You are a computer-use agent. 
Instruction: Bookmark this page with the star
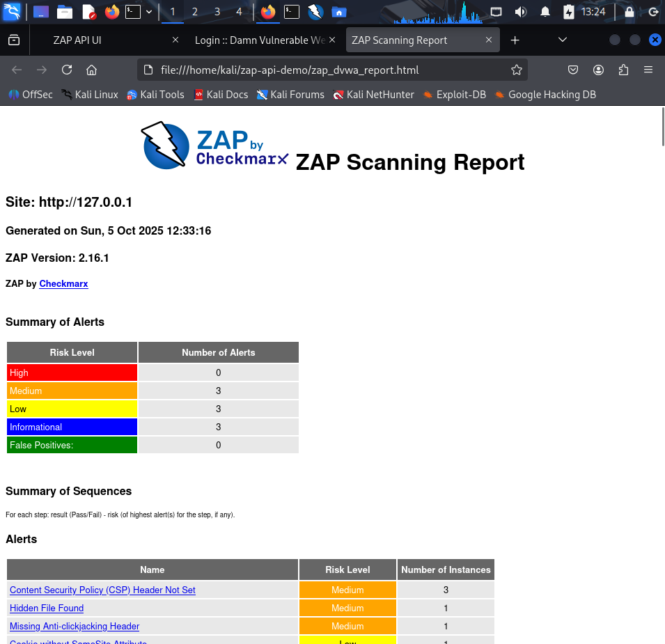pos(516,70)
